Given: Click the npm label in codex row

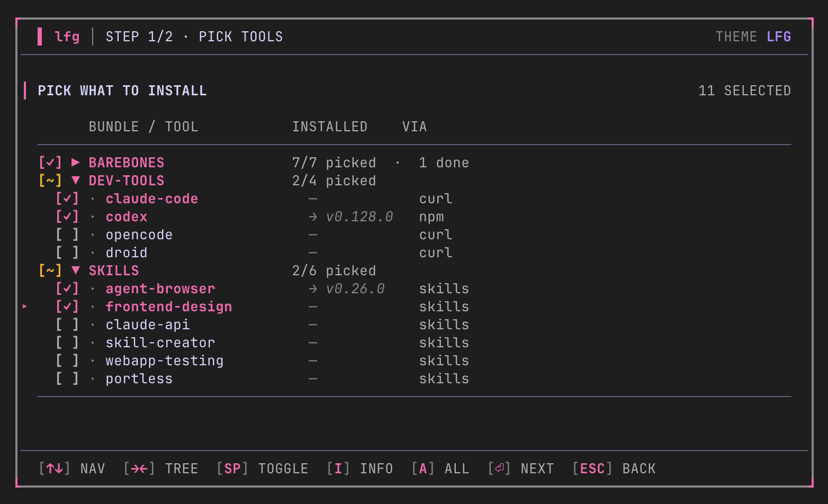Looking at the screenshot, I should click(x=431, y=217).
